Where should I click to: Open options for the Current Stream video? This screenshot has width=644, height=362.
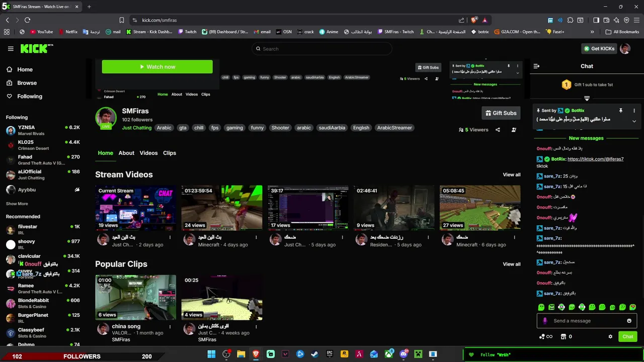coord(170,237)
